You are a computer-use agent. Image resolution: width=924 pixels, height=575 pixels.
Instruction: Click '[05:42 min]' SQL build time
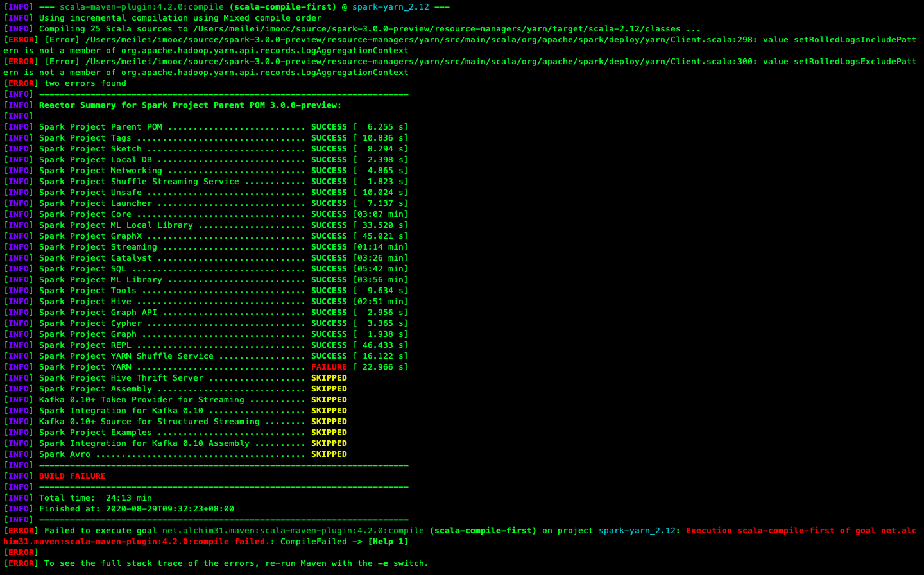point(381,269)
